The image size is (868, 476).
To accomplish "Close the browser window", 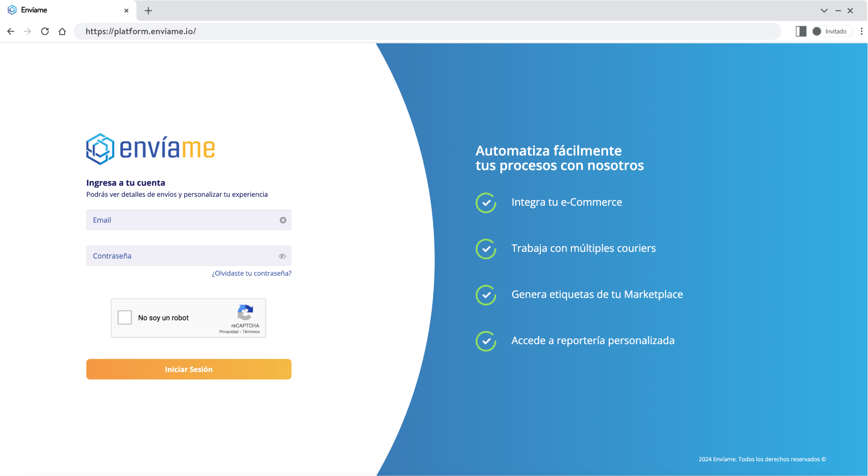I will 850,10.
